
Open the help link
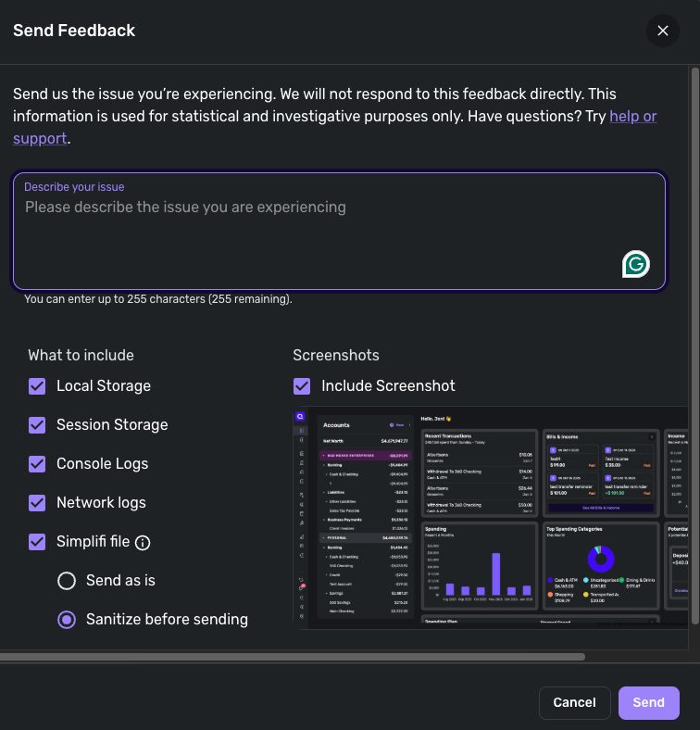click(632, 117)
